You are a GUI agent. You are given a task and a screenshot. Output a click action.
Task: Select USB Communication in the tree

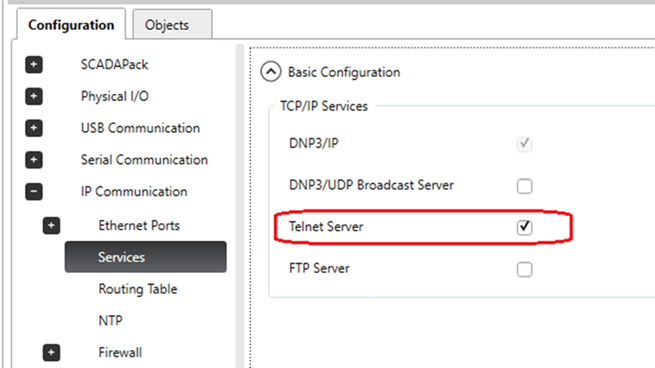point(140,128)
